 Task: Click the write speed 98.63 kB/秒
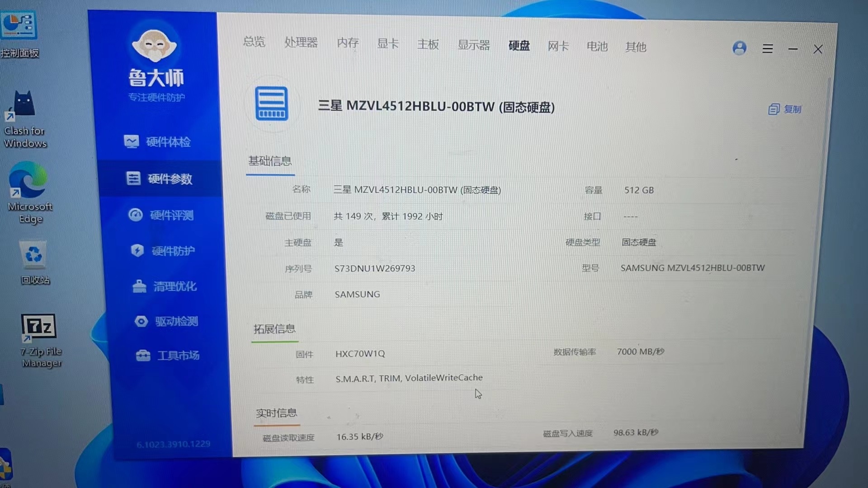click(x=636, y=432)
